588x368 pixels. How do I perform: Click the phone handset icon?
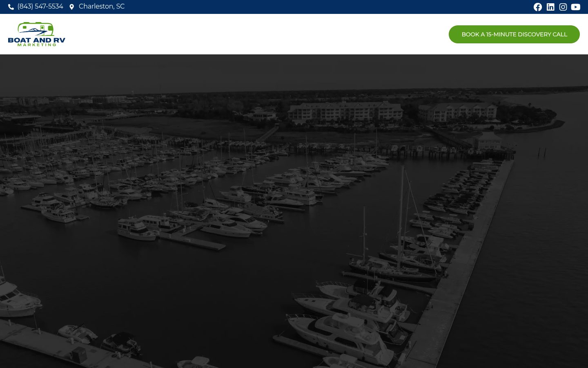[x=11, y=7]
